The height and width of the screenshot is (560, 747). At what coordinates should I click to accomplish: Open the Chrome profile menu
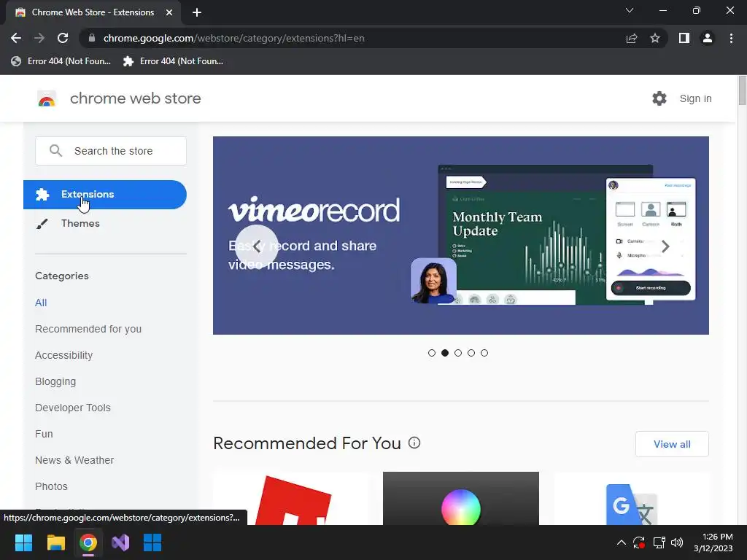click(708, 38)
